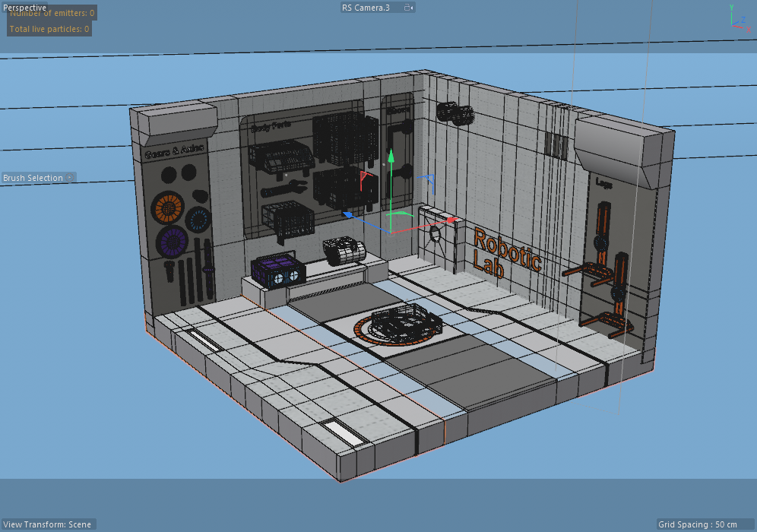Open the Perspective view label menu
This screenshot has height=532, width=757.
coord(24,7)
